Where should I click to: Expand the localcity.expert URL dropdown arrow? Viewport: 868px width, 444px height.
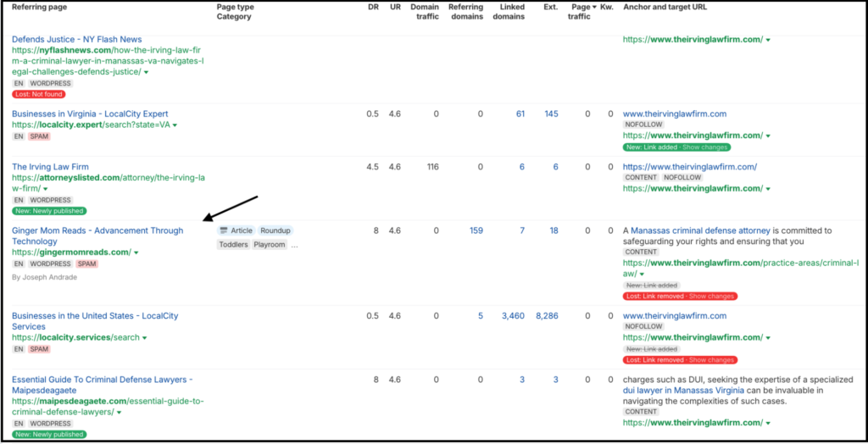point(175,125)
